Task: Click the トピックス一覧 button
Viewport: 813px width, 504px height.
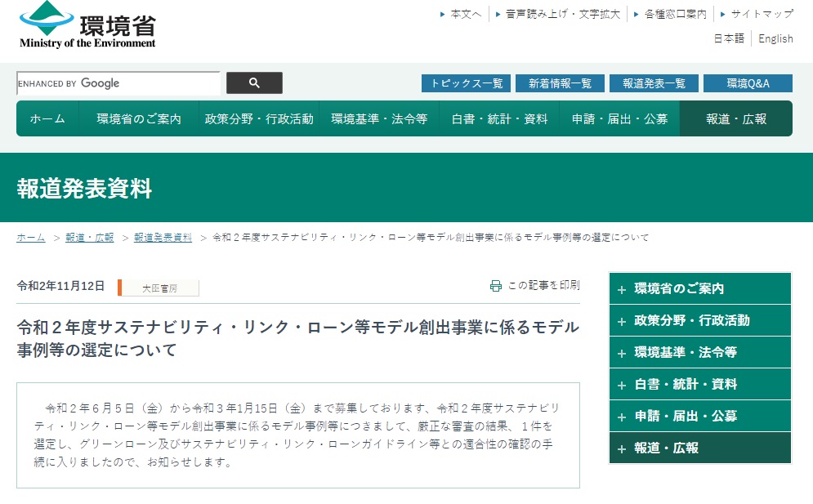Action: tap(466, 83)
